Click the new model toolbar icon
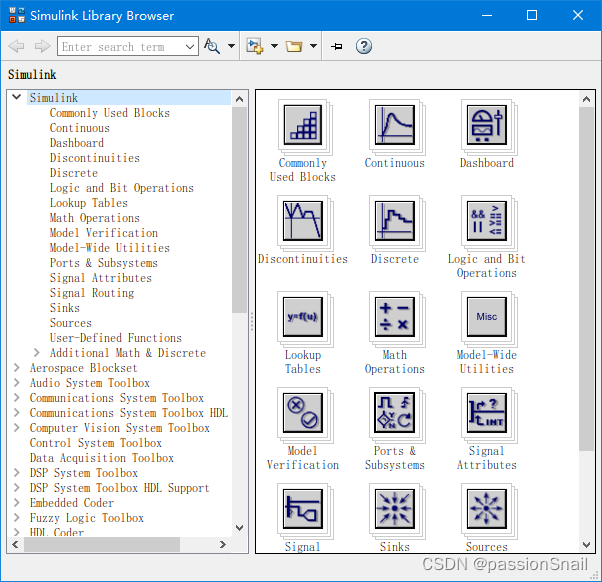The image size is (602, 582). point(255,46)
